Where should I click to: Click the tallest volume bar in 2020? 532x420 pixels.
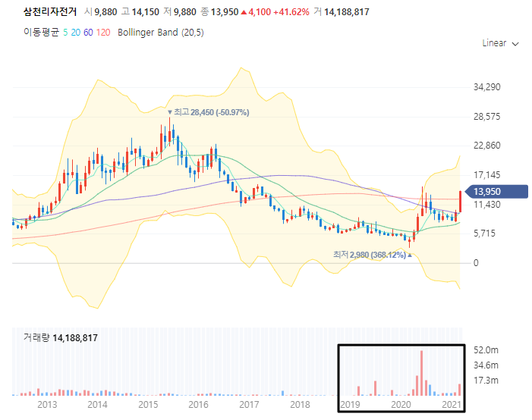click(422, 373)
